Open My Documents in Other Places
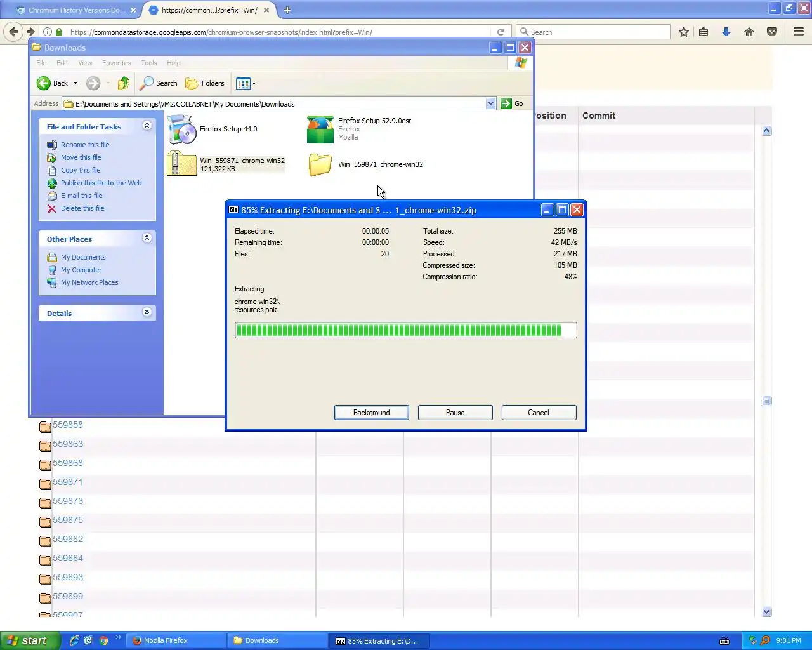The image size is (812, 650). (x=83, y=257)
